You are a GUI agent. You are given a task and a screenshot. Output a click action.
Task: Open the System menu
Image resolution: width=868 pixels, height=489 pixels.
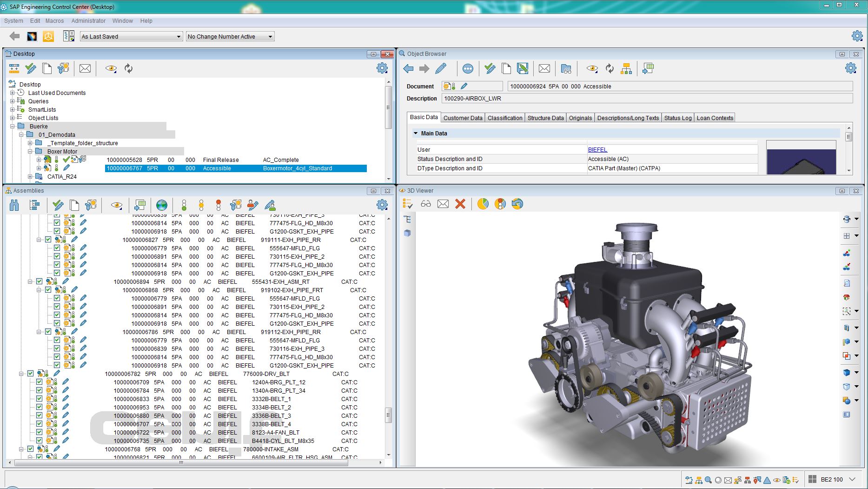[13, 21]
